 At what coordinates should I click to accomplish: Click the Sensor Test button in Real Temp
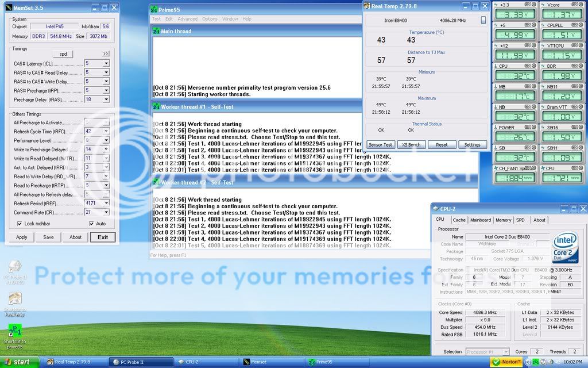(x=380, y=144)
